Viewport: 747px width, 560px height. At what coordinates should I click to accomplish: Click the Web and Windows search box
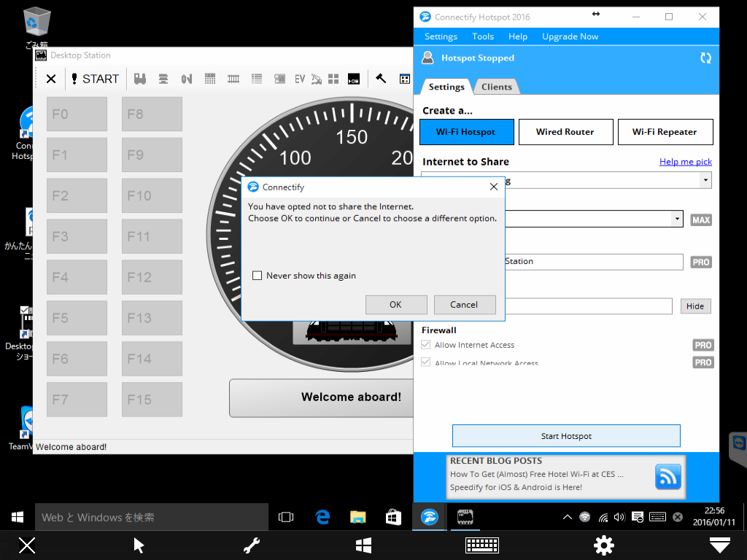[152, 517]
